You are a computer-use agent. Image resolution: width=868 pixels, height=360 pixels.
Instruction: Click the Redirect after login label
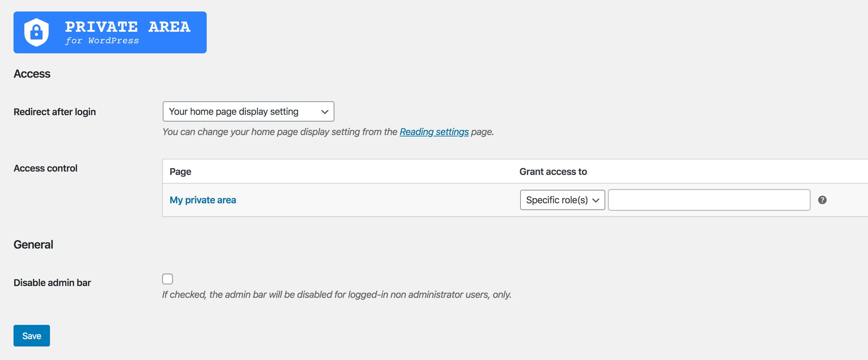point(55,112)
